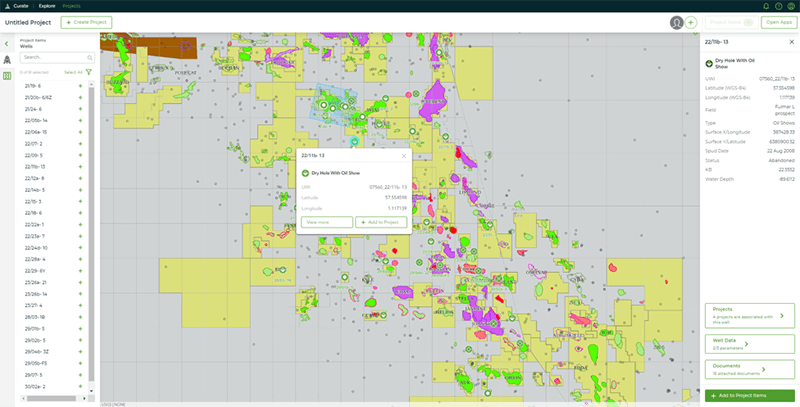Viewport: 800px width, 407px height.
Task: Add well 22/09-5 using its plus toggle
Action: pyautogui.click(x=80, y=155)
